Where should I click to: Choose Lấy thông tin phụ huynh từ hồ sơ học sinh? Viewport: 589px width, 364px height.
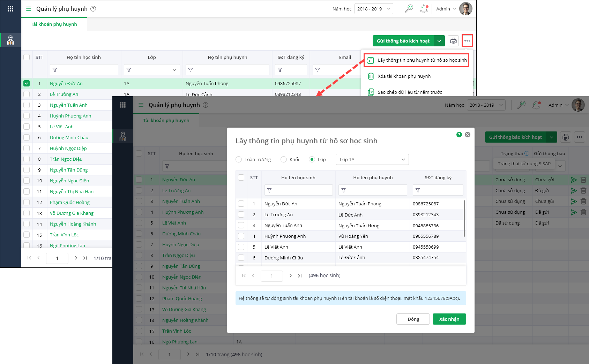(417, 60)
